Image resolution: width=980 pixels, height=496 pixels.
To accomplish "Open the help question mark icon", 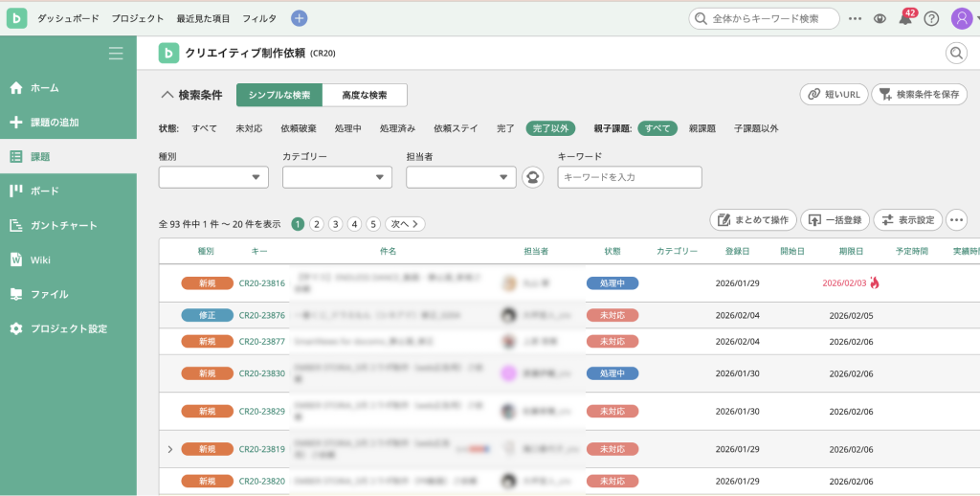I will pos(931,19).
